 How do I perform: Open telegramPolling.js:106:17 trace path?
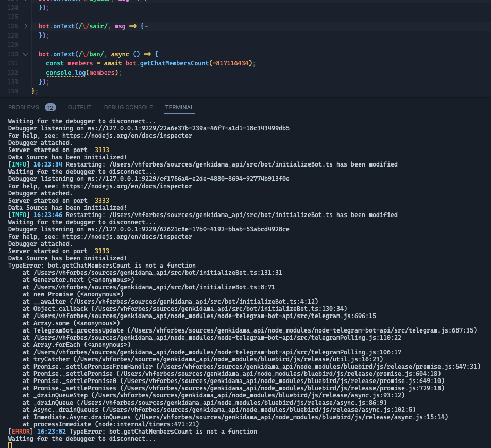217,352
